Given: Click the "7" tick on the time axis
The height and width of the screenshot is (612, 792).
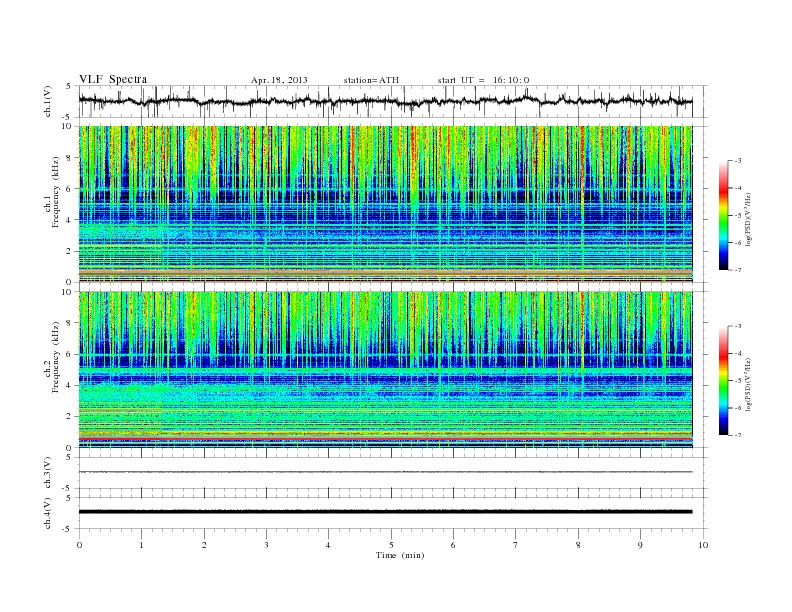Looking at the screenshot, I should pos(516,545).
